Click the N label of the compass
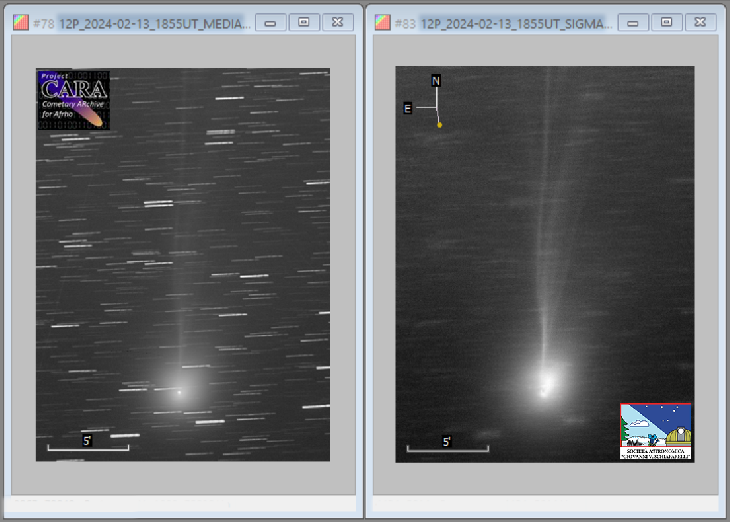Screen dimensions: 730x522 click(x=436, y=80)
